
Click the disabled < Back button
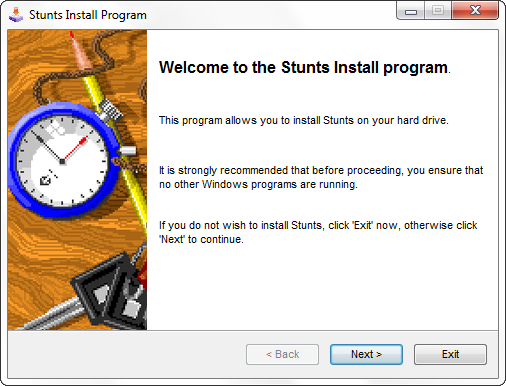(x=282, y=354)
